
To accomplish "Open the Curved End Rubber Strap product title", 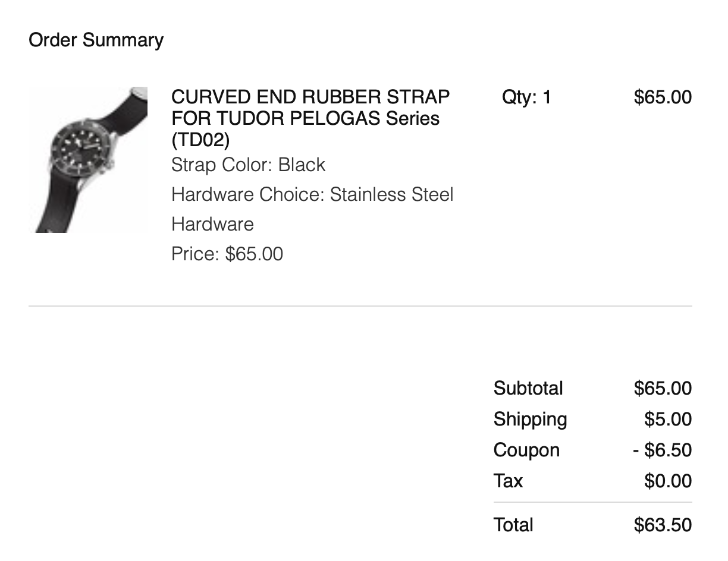I will pyautogui.click(x=310, y=108).
